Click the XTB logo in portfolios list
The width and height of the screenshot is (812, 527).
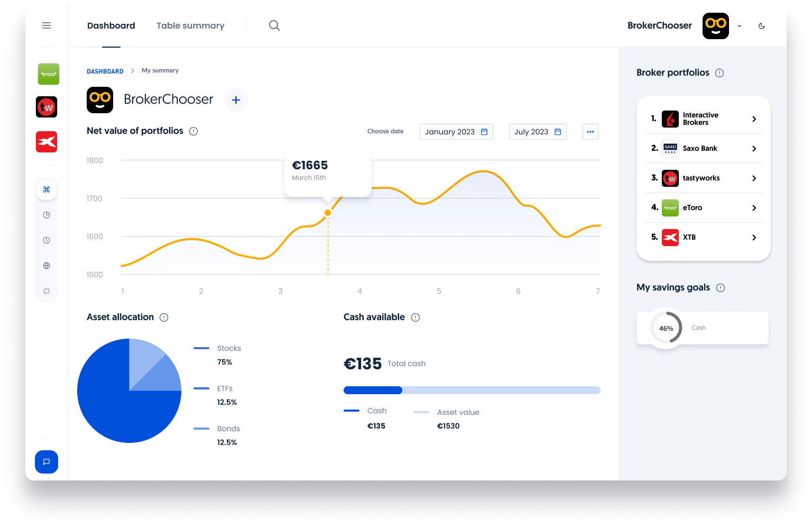point(670,238)
